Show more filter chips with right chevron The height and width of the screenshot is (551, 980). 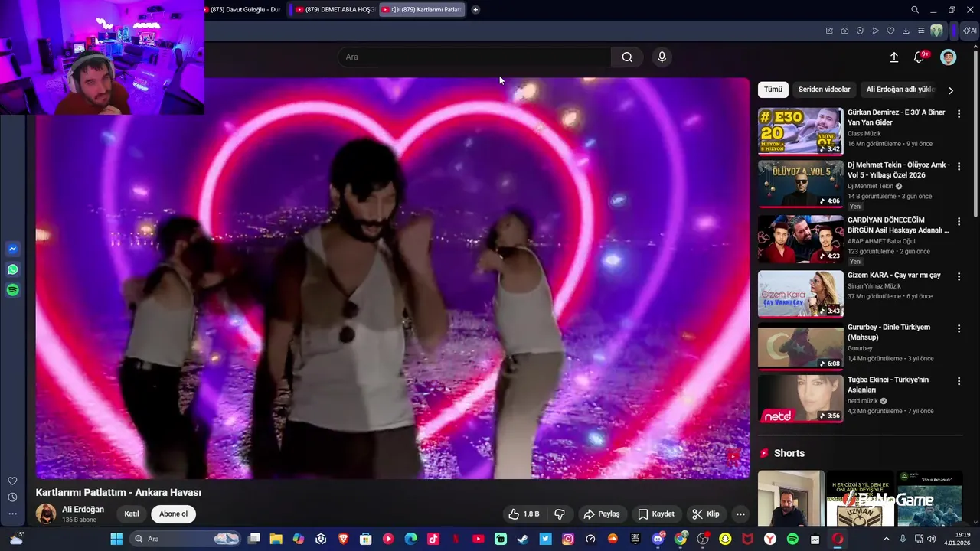pyautogui.click(x=951, y=90)
